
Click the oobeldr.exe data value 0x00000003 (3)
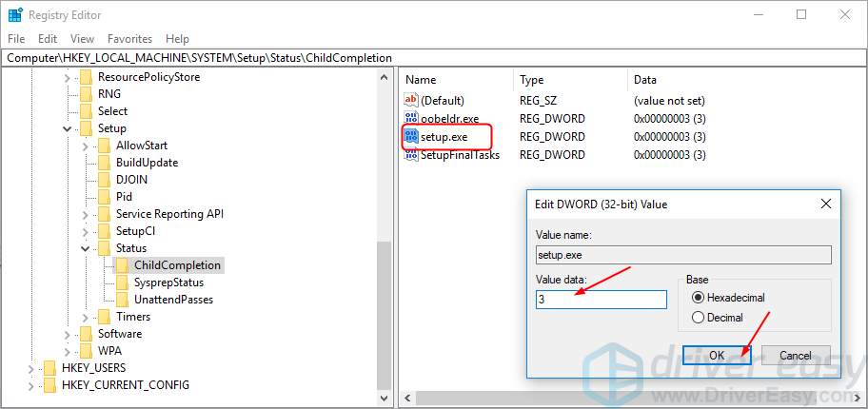click(x=670, y=119)
